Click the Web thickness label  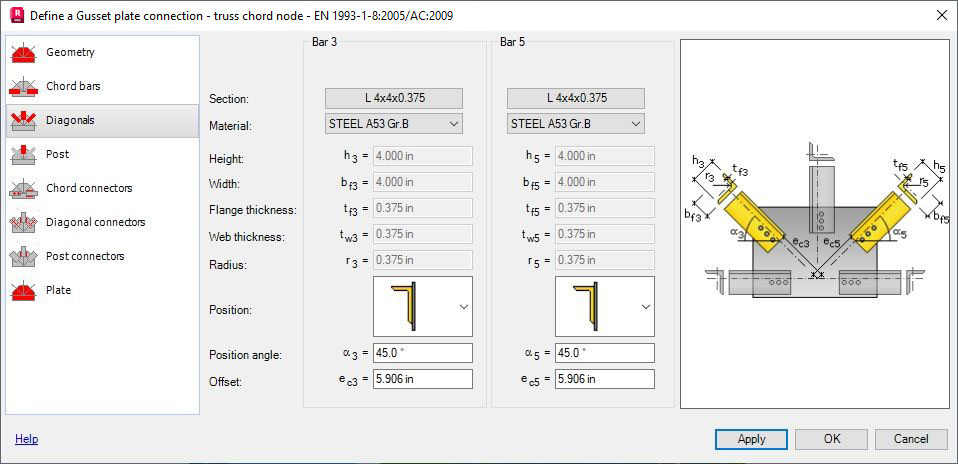tap(247, 237)
